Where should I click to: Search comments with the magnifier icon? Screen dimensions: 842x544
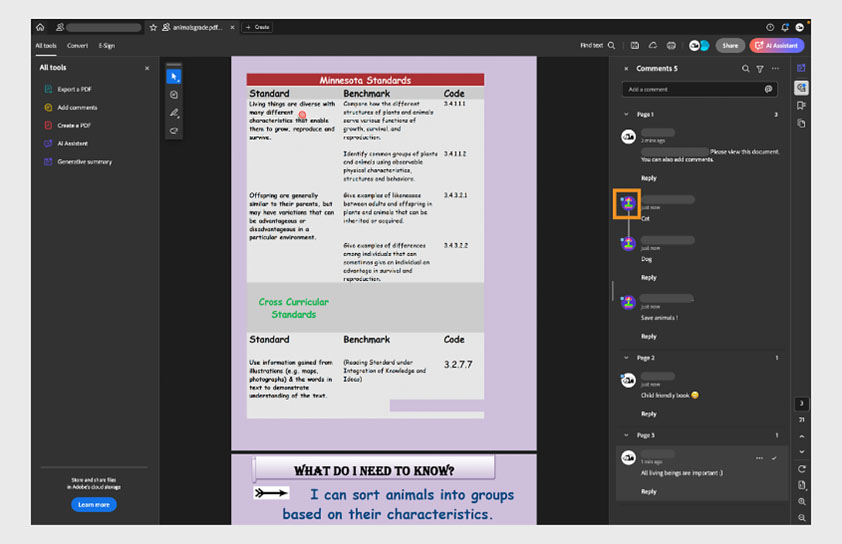[745, 69]
